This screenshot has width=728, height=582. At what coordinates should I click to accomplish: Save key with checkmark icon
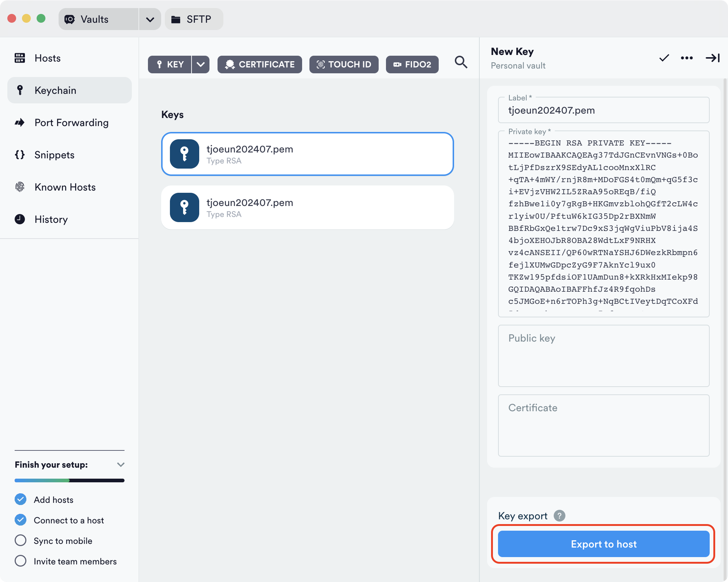point(664,58)
